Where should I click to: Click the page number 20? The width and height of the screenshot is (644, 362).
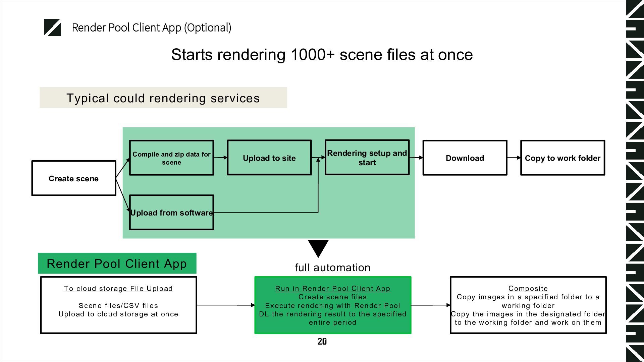tap(322, 341)
